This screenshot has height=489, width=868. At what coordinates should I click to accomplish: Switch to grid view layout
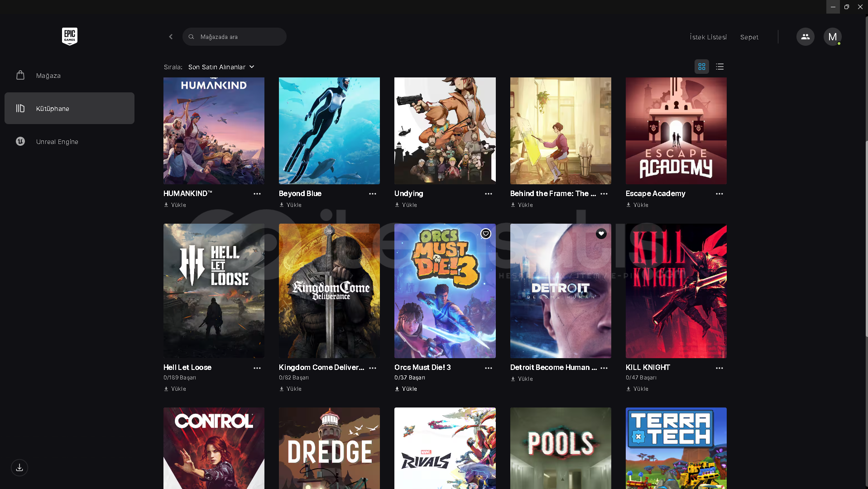point(702,67)
